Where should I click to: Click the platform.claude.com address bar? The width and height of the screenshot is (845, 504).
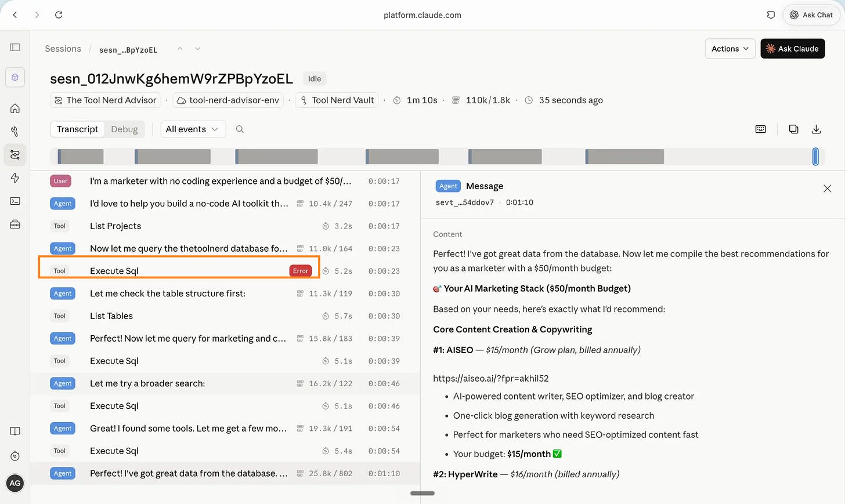pos(423,15)
